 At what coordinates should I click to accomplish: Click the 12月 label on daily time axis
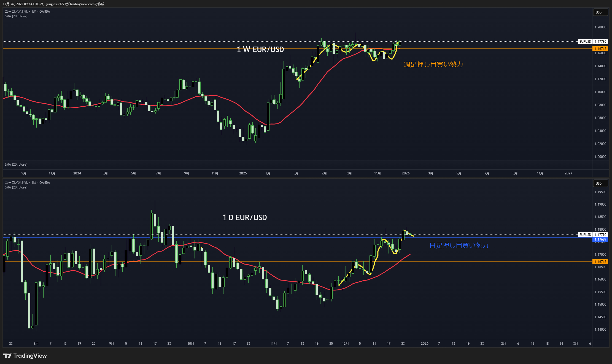345,344
